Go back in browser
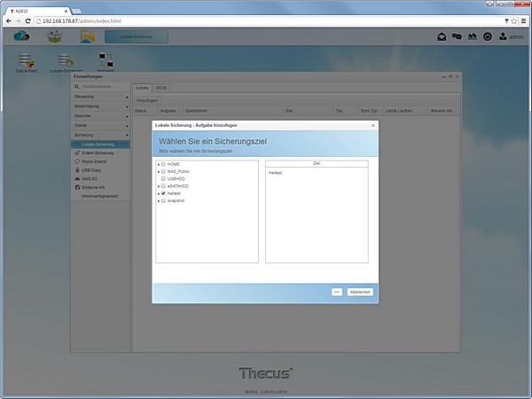The height and width of the screenshot is (399, 532). pyautogui.click(x=9, y=21)
